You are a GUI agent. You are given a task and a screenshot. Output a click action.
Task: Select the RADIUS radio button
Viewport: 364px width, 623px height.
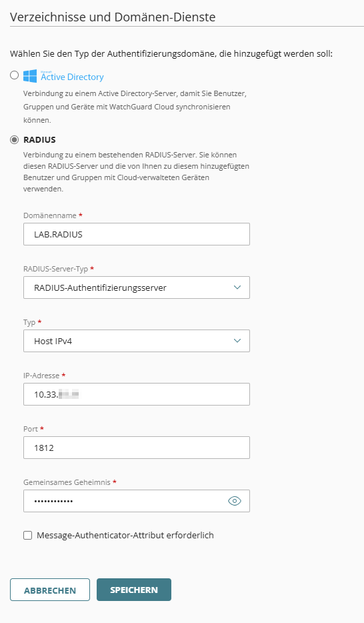pos(14,140)
